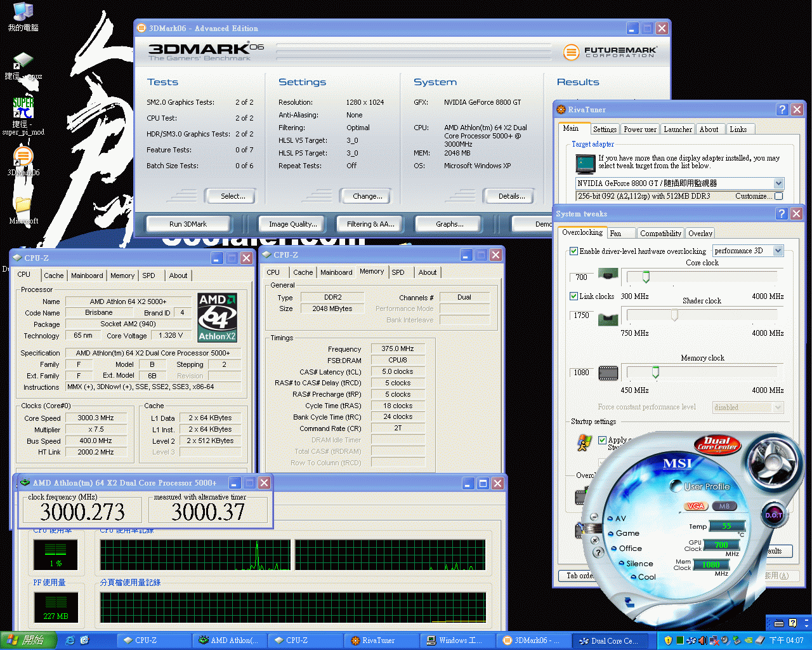Click the Filtering & AA... button

[x=370, y=224]
